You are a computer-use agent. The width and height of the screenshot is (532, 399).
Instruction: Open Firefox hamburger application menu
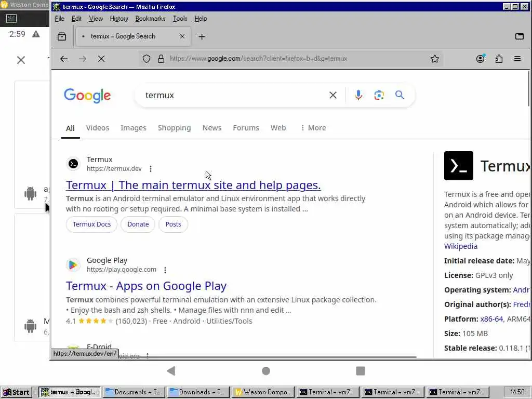pyautogui.click(x=517, y=59)
